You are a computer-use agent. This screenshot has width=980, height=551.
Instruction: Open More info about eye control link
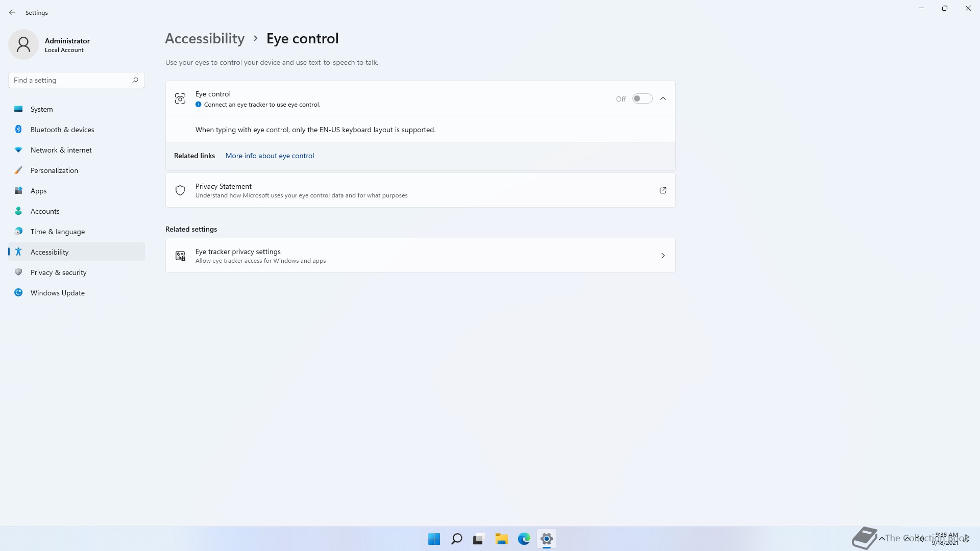tap(269, 156)
